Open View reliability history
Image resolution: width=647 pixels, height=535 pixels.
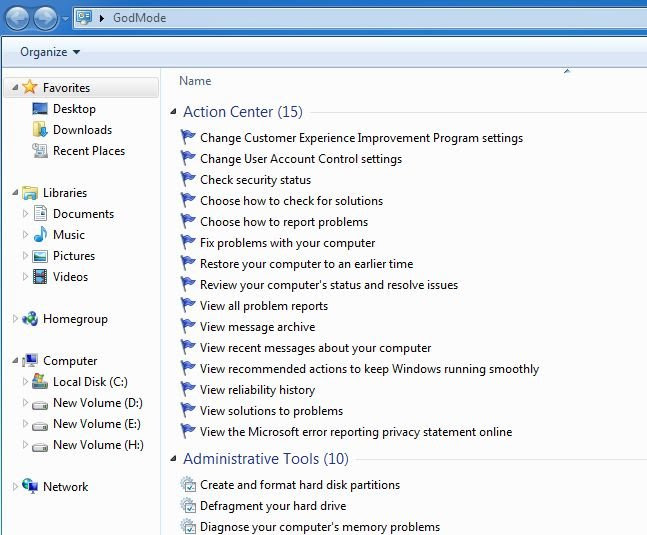click(257, 390)
